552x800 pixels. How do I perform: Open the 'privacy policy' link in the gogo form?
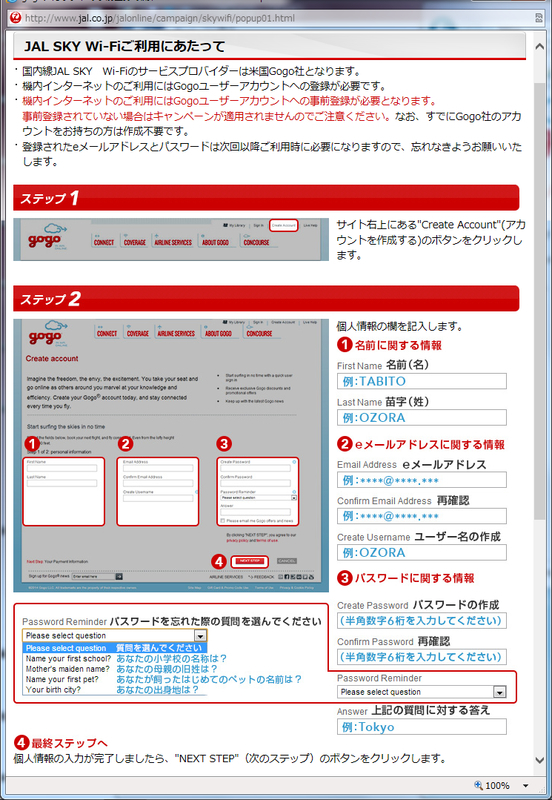click(237, 540)
